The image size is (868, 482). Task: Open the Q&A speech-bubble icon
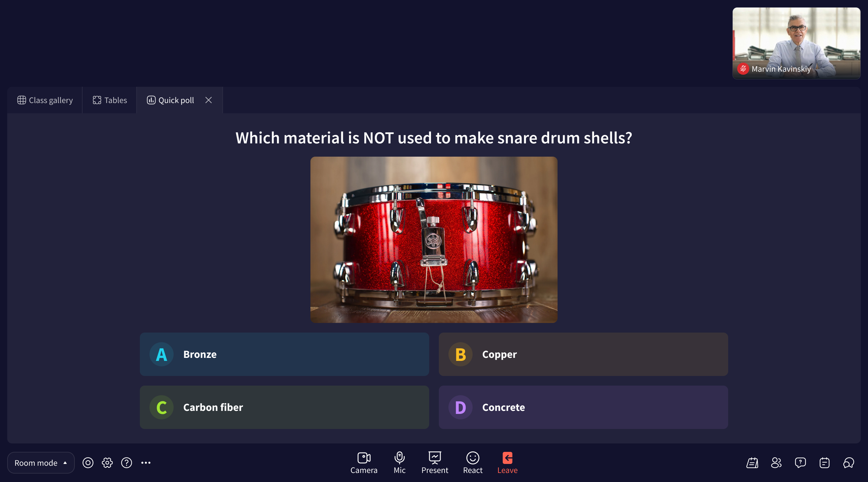pos(800,463)
